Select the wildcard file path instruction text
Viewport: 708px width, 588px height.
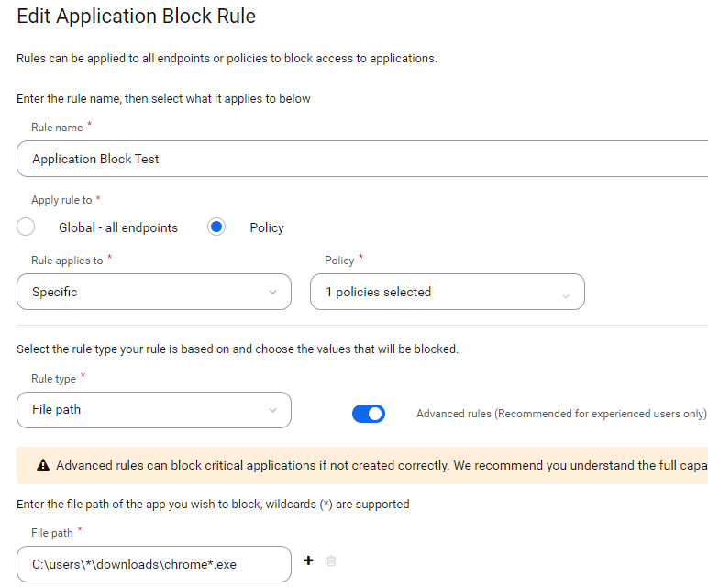[x=213, y=504]
